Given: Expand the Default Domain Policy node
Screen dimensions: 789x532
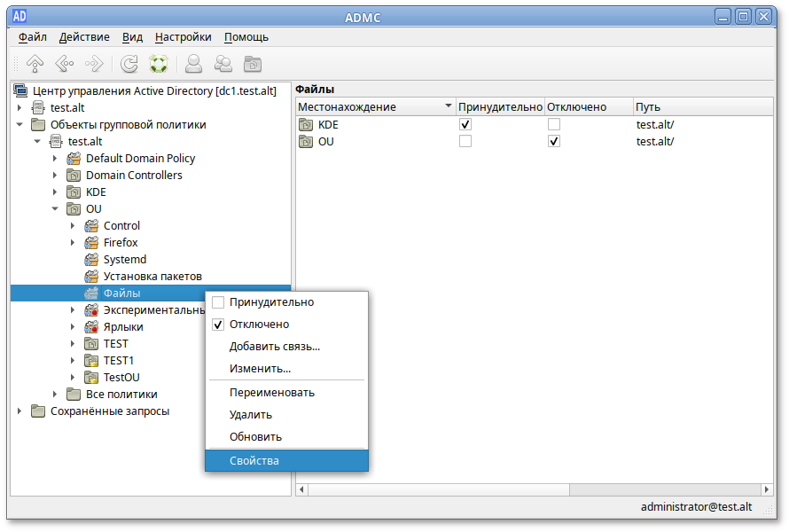Looking at the screenshot, I should tap(55, 159).
